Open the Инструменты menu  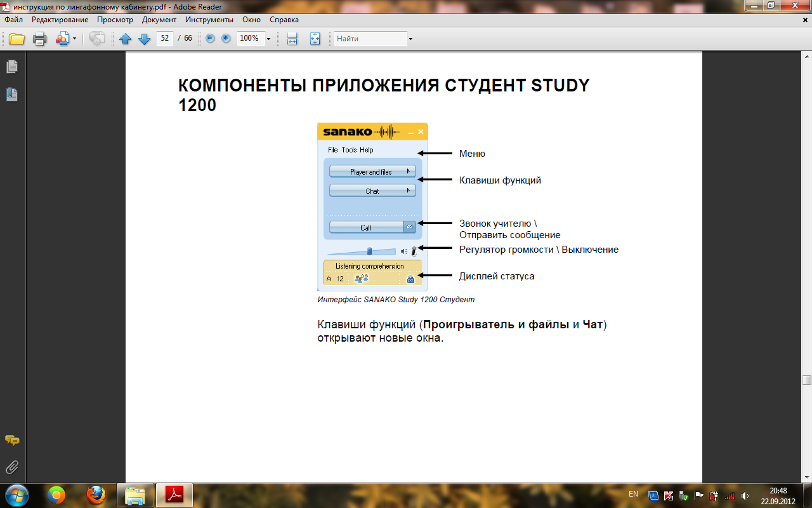click(x=209, y=20)
